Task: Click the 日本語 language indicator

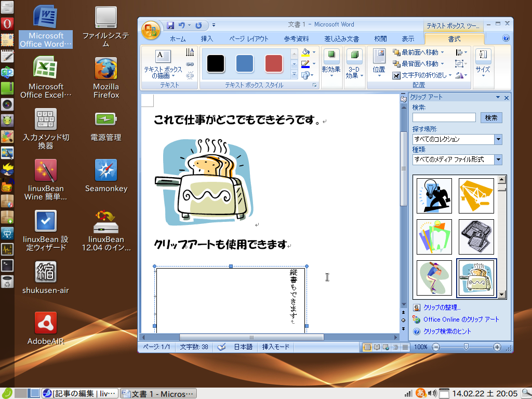Action: pos(243,347)
